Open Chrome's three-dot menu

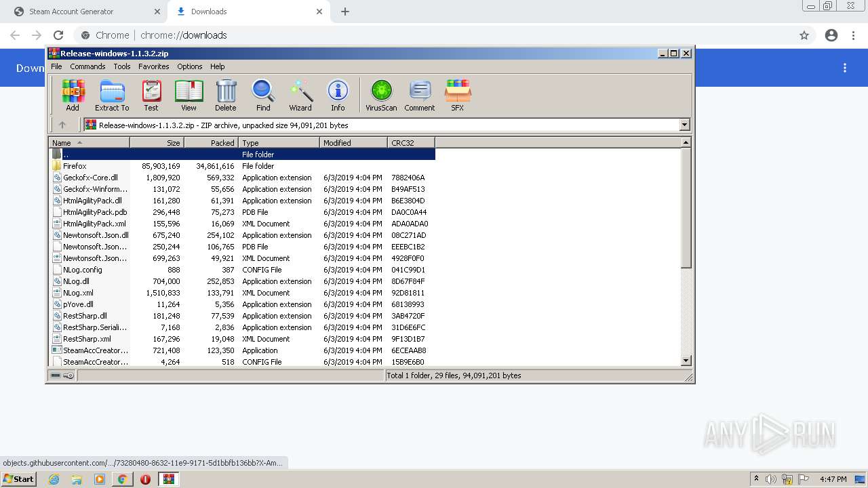pyautogui.click(x=854, y=35)
